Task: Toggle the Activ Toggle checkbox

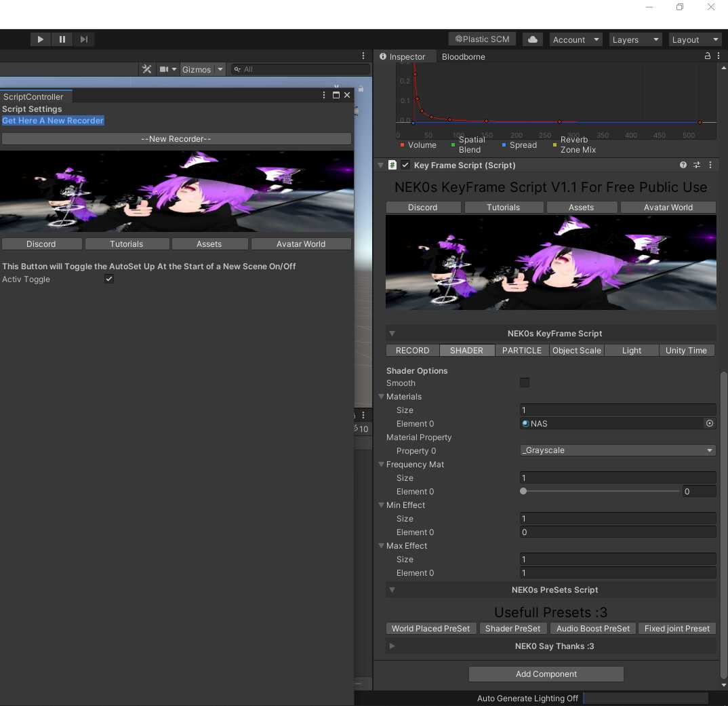Action: [109, 279]
